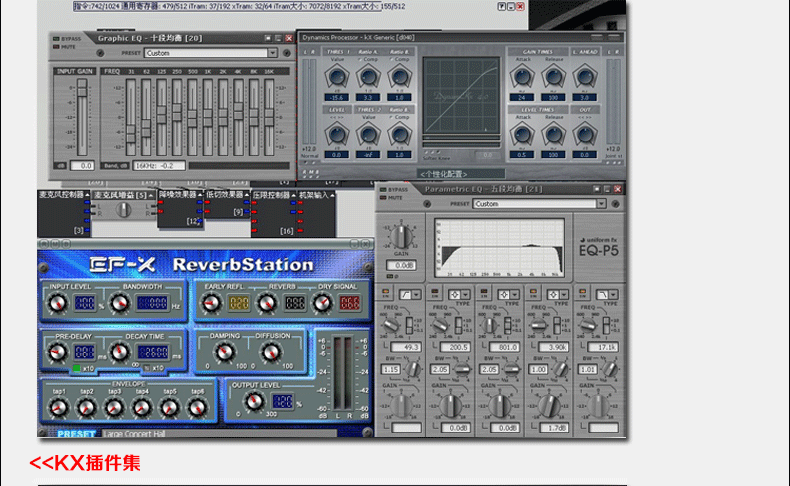Open Parametric EQ preset dropdown arrow
Viewport: 790px width, 486px height.
click(x=601, y=204)
